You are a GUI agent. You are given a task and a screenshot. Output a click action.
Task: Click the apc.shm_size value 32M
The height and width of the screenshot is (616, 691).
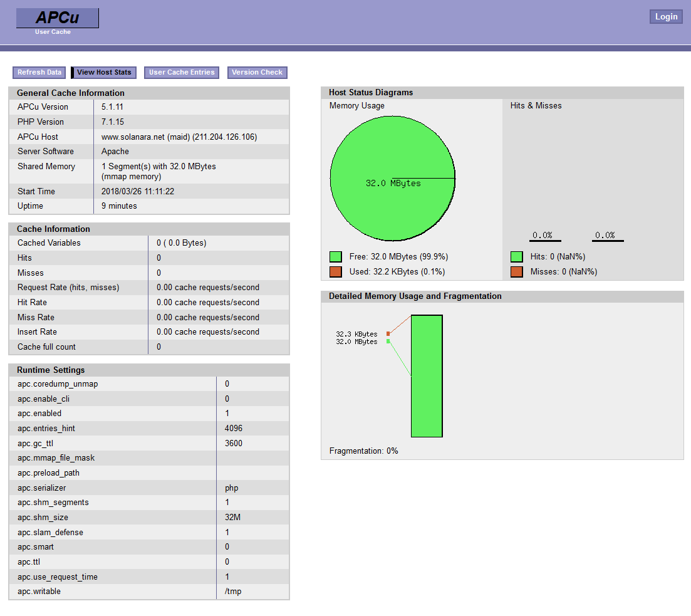click(x=232, y=518)
